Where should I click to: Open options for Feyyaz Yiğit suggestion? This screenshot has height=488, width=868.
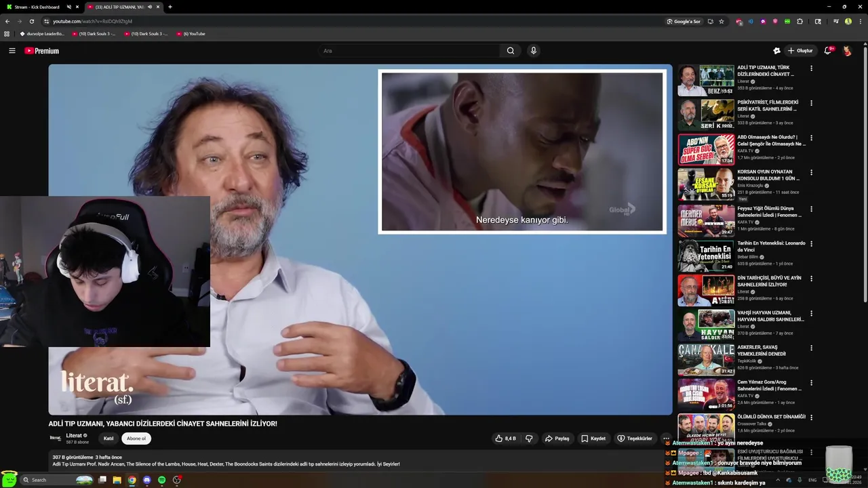pyautogui.click(x=811, y=209)
